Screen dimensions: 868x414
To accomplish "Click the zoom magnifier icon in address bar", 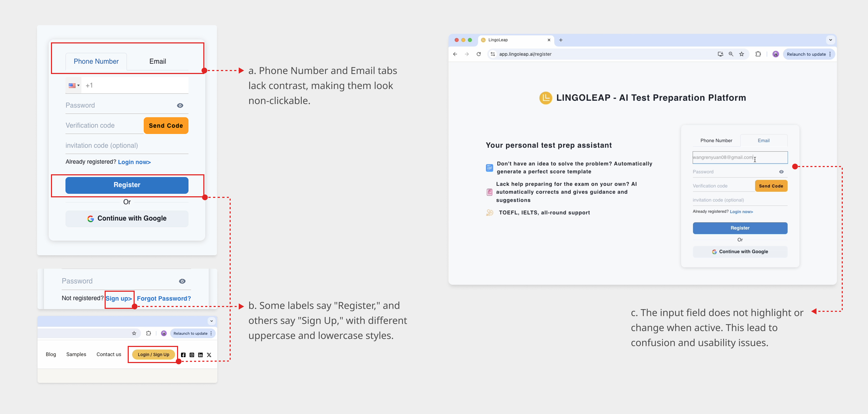I will tap(731, 54).
